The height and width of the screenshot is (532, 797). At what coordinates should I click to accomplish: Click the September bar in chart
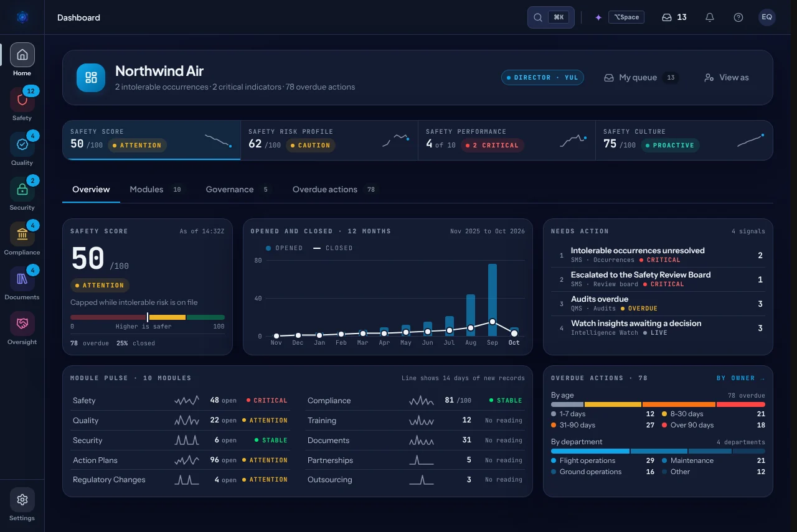pos(493,300)
